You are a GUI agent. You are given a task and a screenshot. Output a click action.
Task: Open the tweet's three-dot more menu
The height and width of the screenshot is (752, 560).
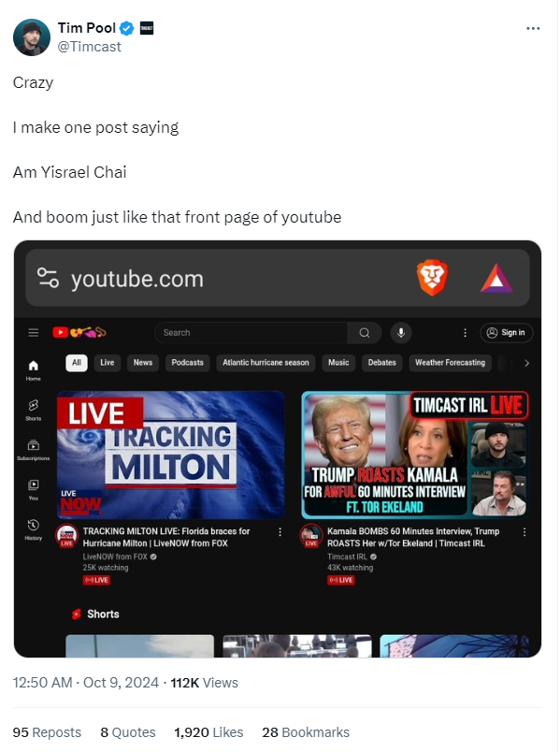pos(533,28)
